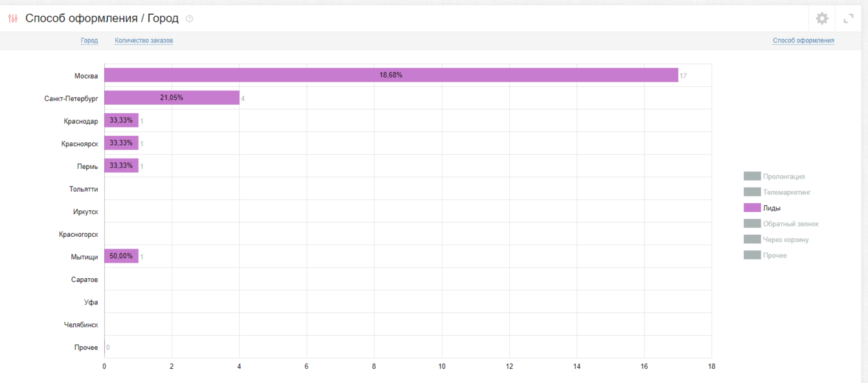Click the Краснодар bar in the chart
Viewport: 868px width, 383px height.
click(121, 120)
